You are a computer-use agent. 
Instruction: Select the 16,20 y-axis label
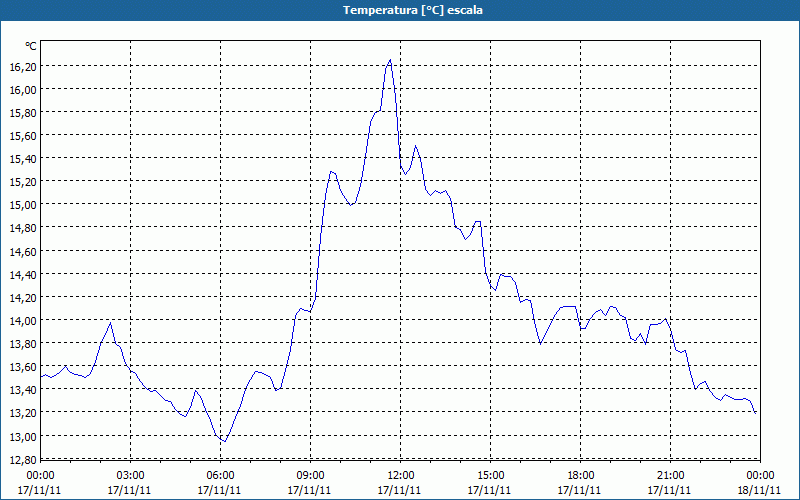click(23, 67)
